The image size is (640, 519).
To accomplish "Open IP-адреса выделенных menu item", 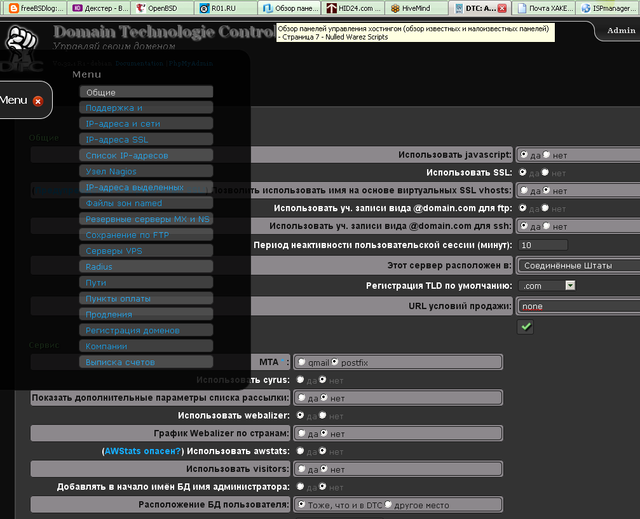I will pos(146,187).
